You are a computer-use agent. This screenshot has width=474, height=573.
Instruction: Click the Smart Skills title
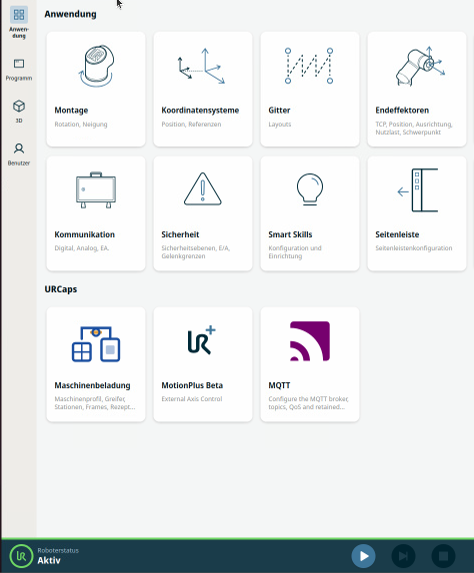coord(290,235)
